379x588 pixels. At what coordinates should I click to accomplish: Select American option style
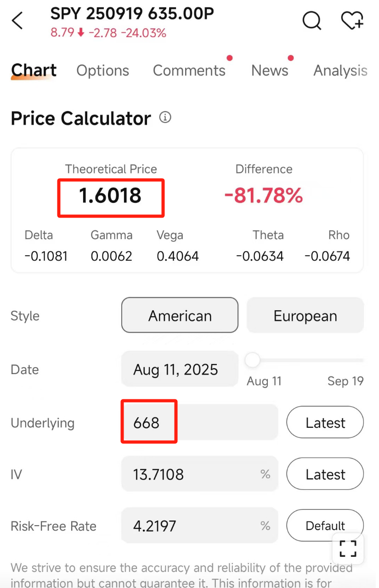pyautogui.click(x=180, y=315)
